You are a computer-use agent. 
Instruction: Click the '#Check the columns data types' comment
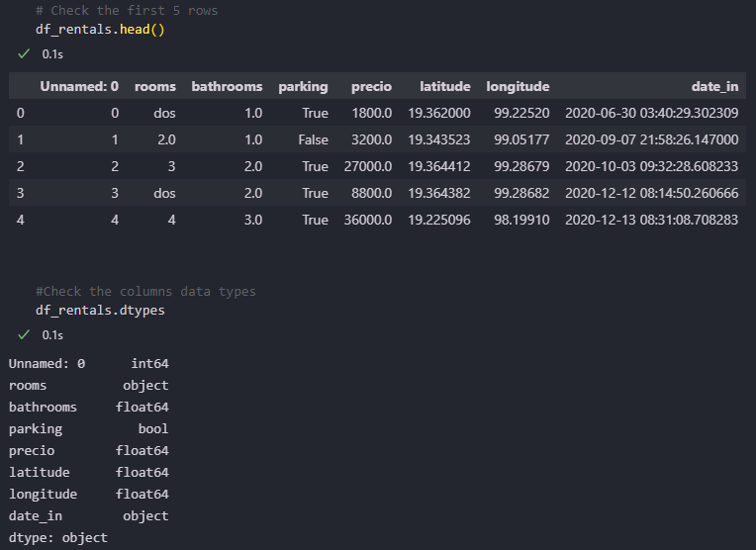pyautogui.click(x=145, y=292)
